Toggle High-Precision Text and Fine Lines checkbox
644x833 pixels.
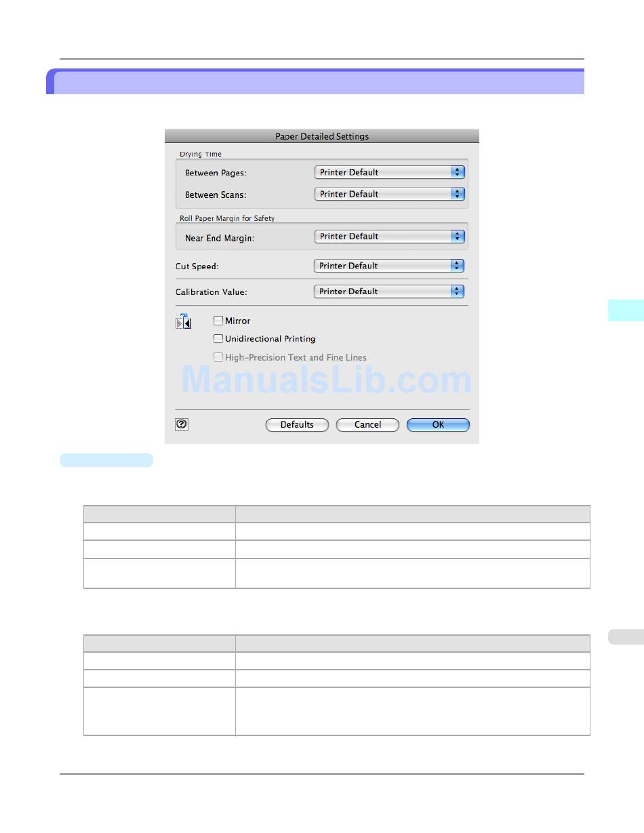[x=218, y=357]
